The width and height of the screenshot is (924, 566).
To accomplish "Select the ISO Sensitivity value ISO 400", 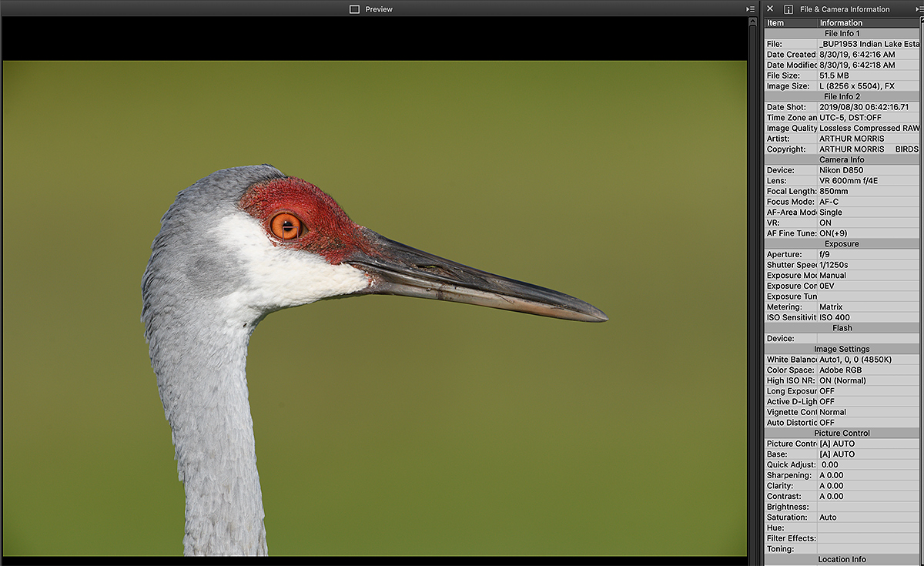I will [835, 317].
